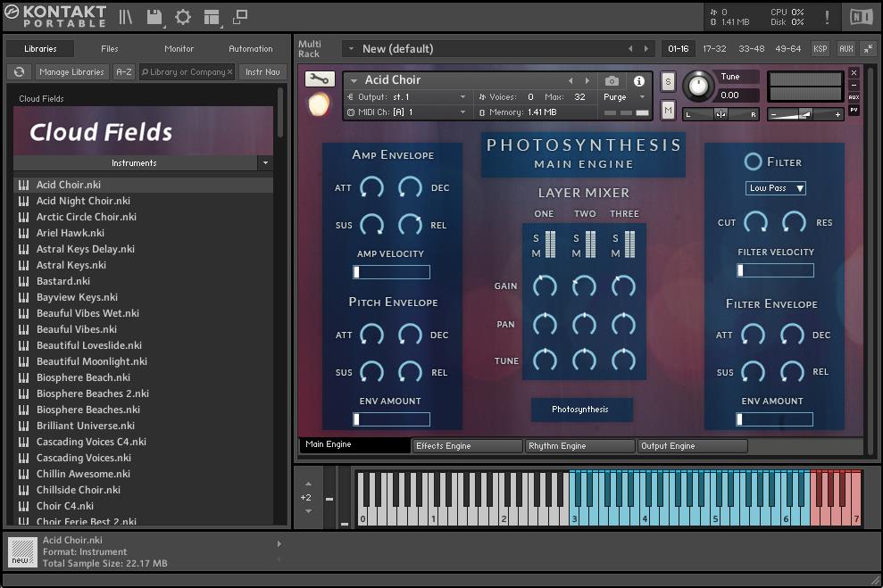Open the Low Pass filter type dropdown
883x588 pixels.
776,188
